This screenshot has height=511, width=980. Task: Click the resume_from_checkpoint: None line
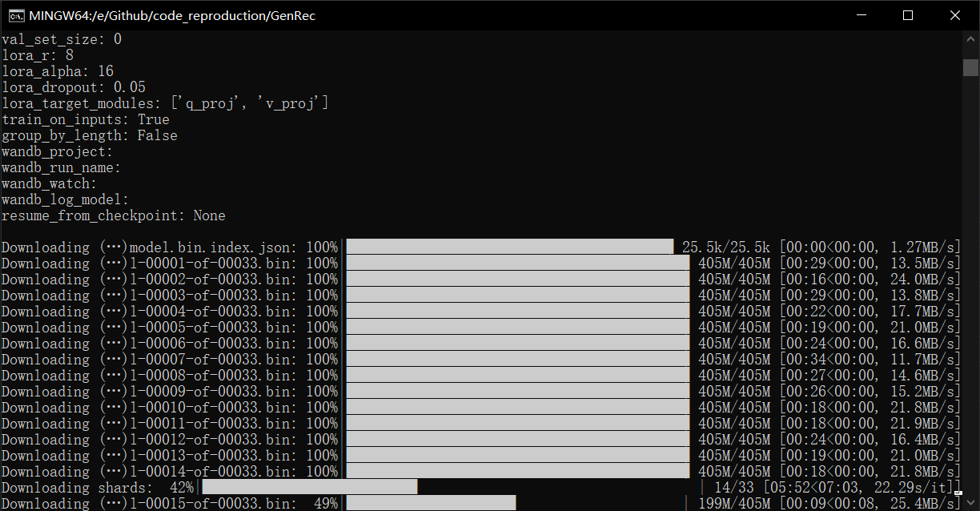click(113, 215)
